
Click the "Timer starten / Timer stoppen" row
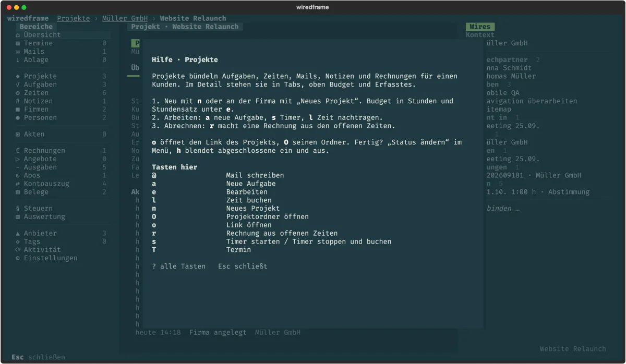pos(272,241)
